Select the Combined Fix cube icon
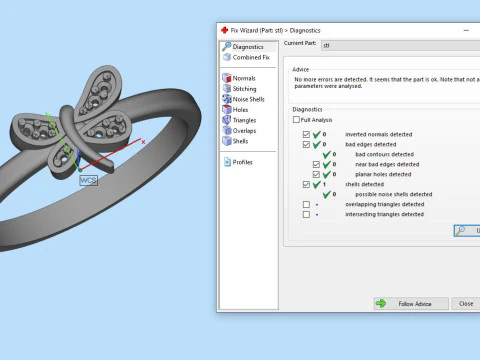 click(227, 57)
